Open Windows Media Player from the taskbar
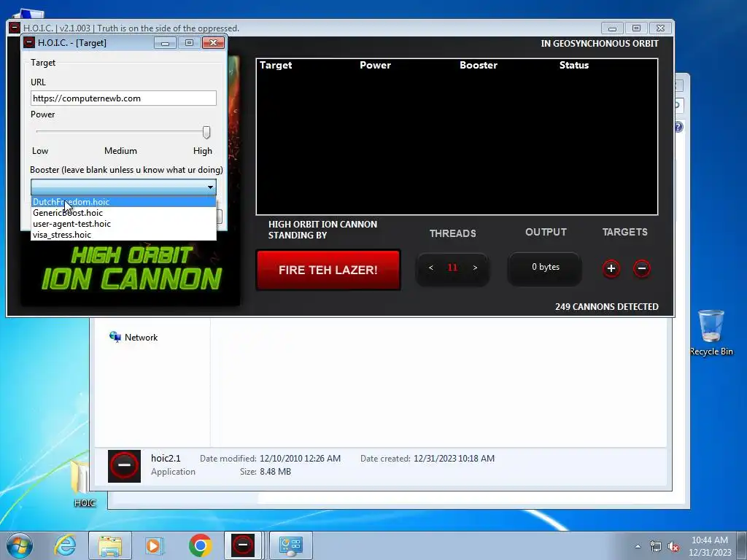The height and width of the screenshot is (560, 747). (x=154, y=545)
